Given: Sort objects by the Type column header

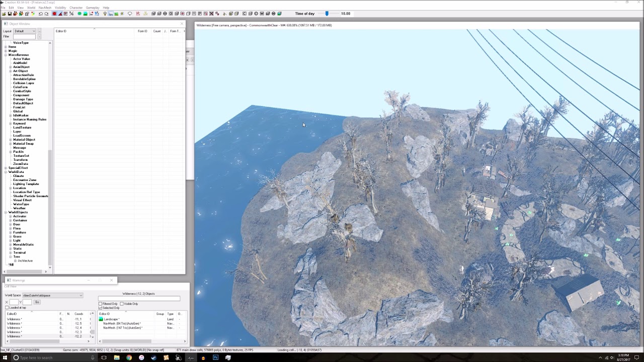Looking at the screenshot, I should click(x=171, y=314).
